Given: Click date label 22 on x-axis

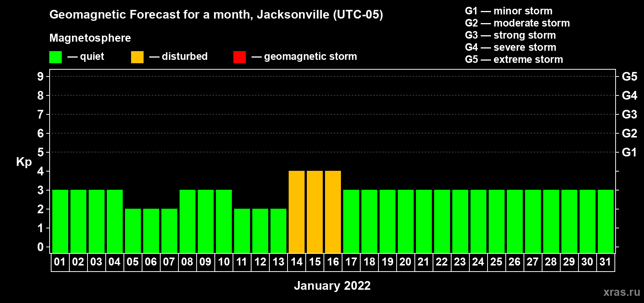Looking at the screenshot, I should point(442,262).
